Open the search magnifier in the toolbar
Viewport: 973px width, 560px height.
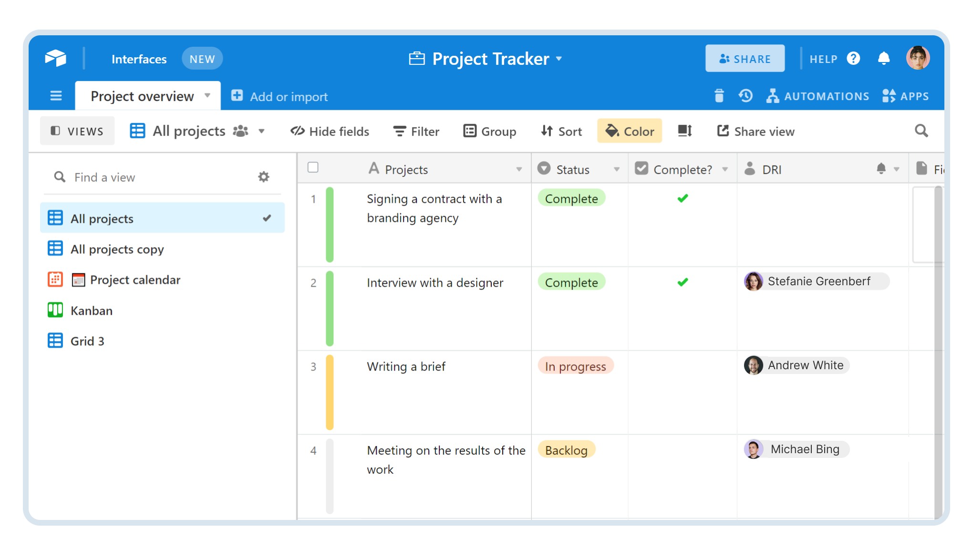pos(921,131)
